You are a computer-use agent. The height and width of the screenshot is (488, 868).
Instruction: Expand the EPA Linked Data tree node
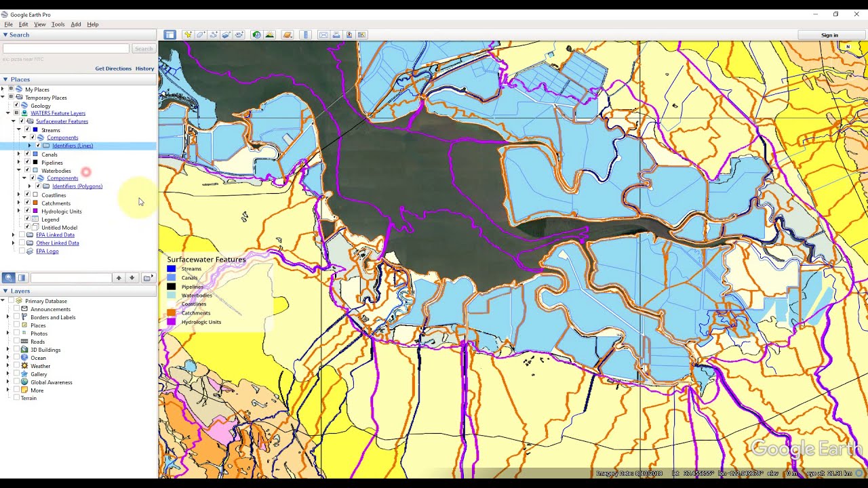pos(14,235)
